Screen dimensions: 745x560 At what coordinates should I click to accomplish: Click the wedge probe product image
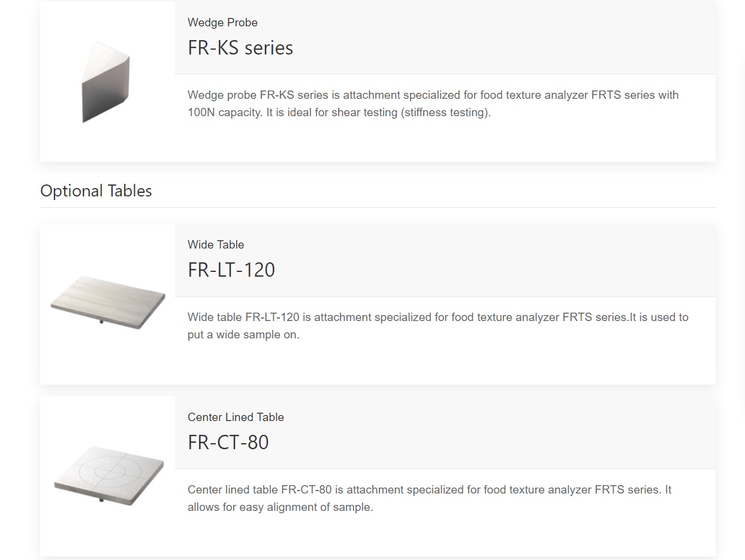(107, 81)
